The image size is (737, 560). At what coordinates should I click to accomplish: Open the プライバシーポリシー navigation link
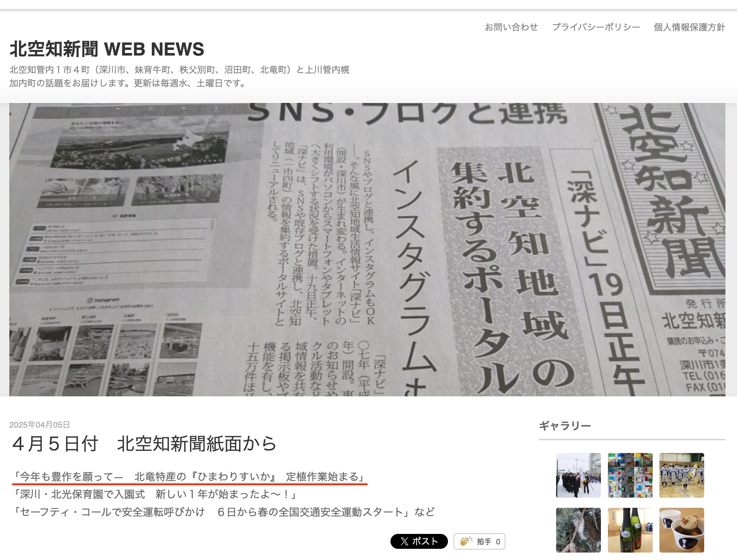click(596, 27)
